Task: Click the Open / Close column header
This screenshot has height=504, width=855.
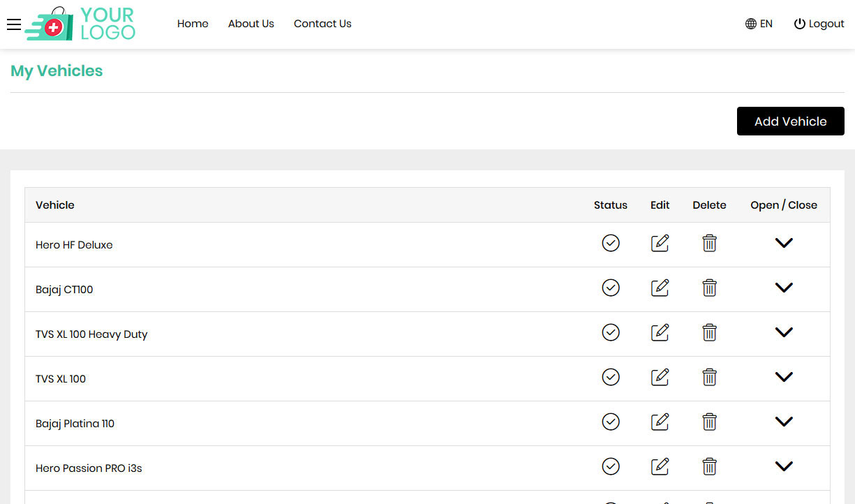Action: 784,205
